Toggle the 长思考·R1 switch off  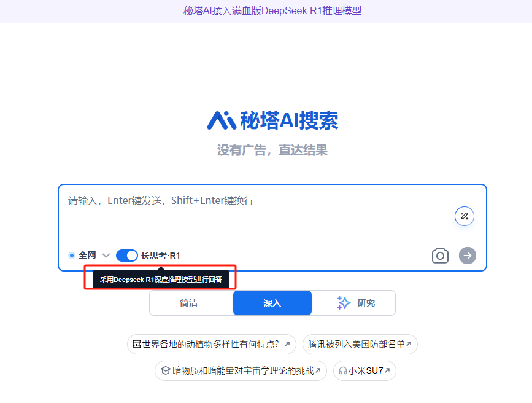click(126, 256)
